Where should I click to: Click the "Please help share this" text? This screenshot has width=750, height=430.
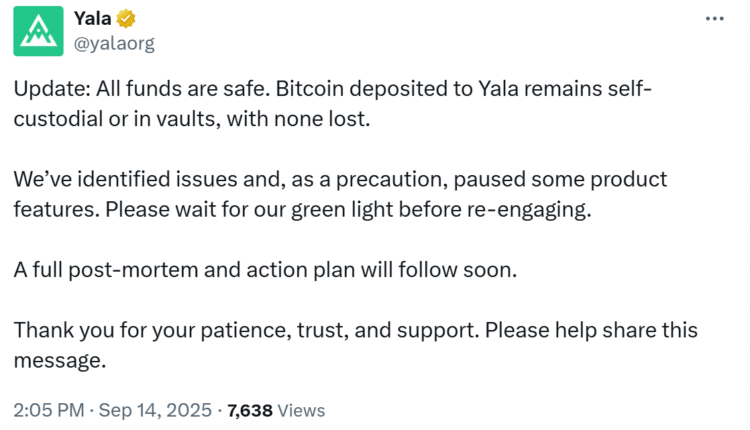coord(600,331)
